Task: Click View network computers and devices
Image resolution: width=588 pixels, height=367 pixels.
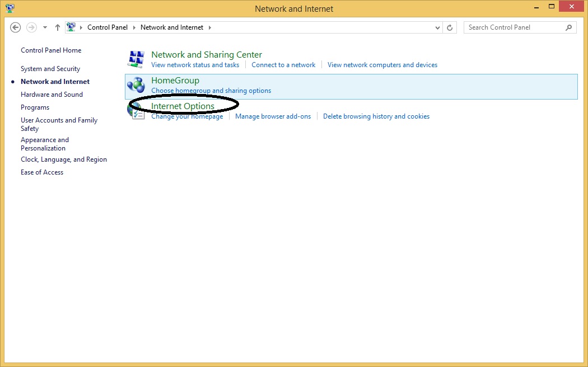Action: [382, 65]
